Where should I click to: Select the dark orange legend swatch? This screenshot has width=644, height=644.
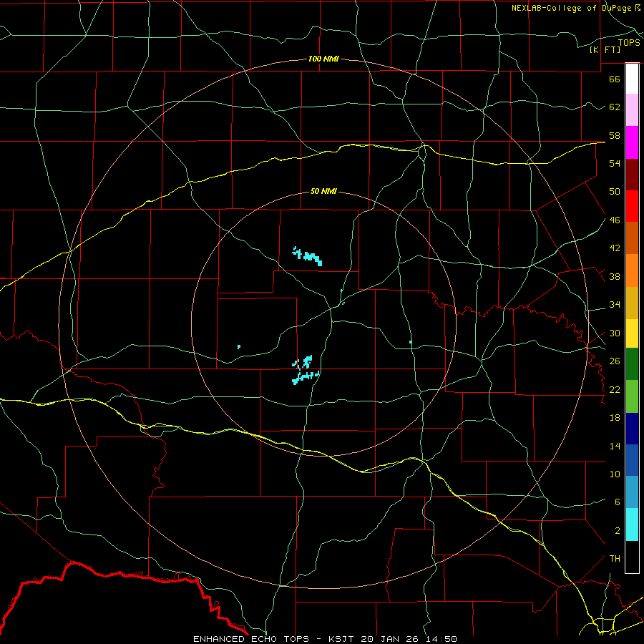[632, 238]
